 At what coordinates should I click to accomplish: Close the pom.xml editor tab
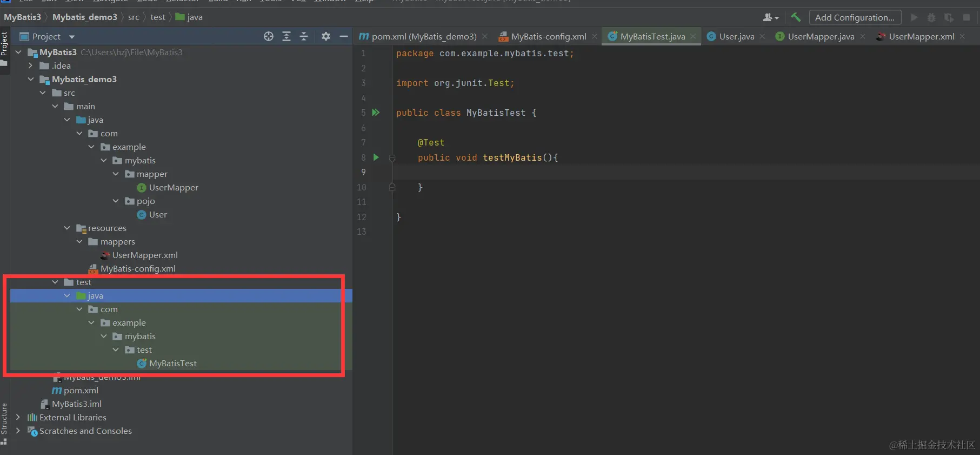click(485, 36)
